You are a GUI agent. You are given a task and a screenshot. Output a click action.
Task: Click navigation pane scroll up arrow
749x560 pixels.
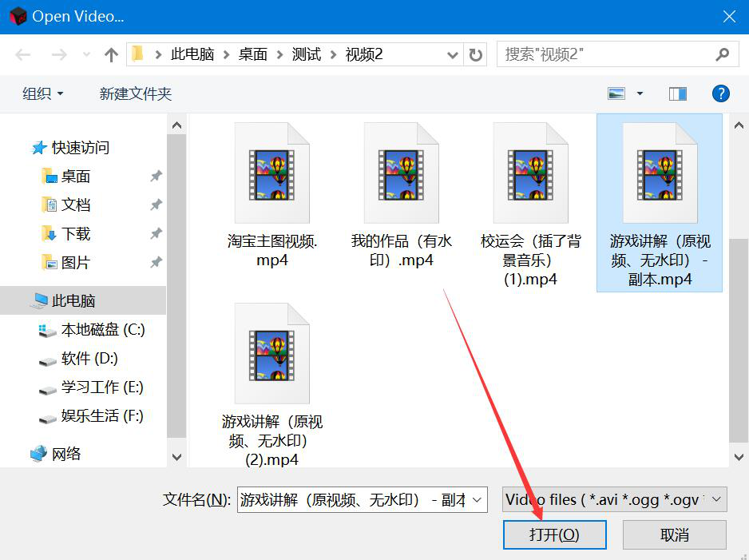(176, 125)
